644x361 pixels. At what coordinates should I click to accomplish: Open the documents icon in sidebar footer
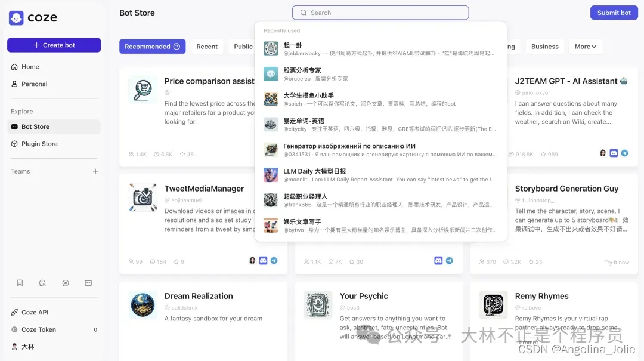[x=20, y=283]
